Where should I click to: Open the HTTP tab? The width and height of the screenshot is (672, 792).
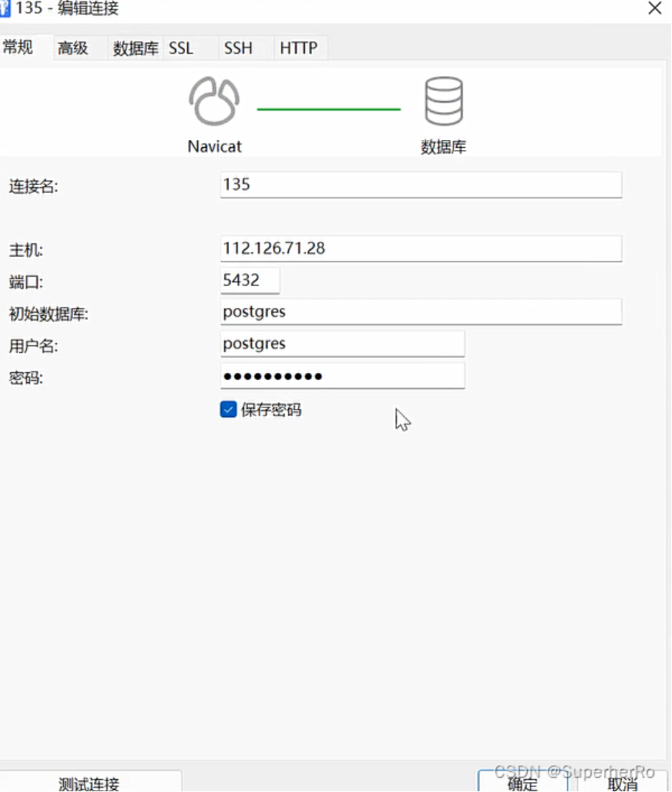(x=300, y=48)
